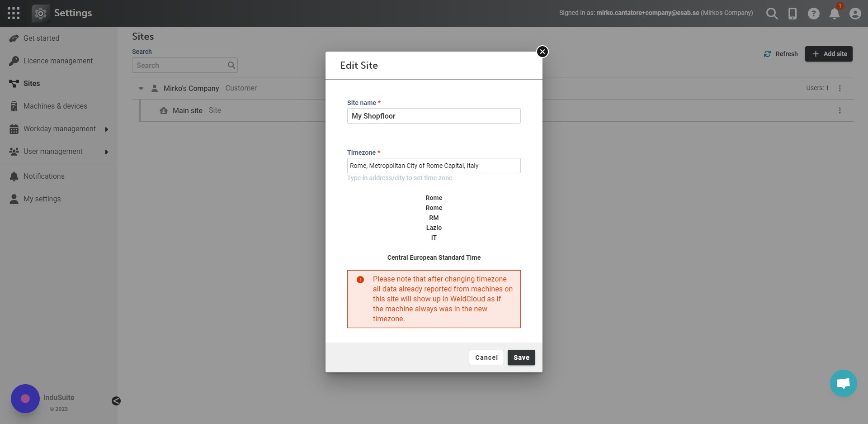Click the Timezone address input field
Viewport: 868px width, 424px height.
[434, 166]
